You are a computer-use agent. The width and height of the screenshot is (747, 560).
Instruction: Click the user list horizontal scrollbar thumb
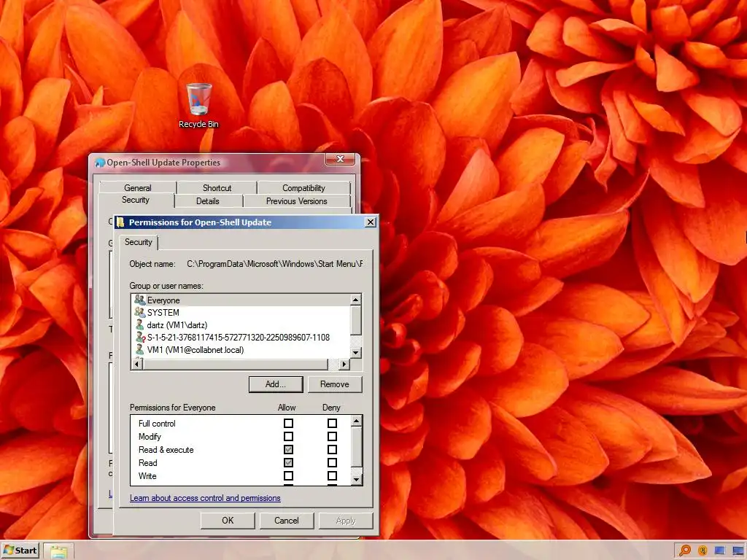click(236, 365)
